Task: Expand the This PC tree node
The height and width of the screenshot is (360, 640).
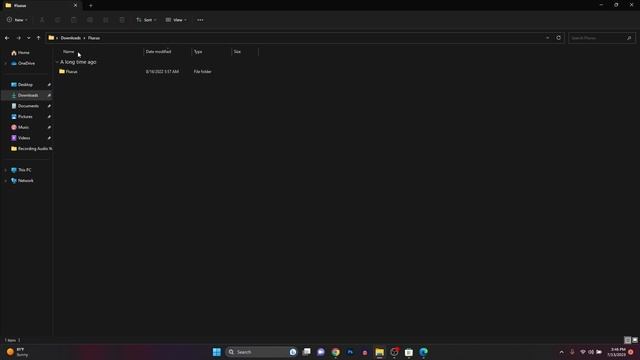Action: click(5, 170)
